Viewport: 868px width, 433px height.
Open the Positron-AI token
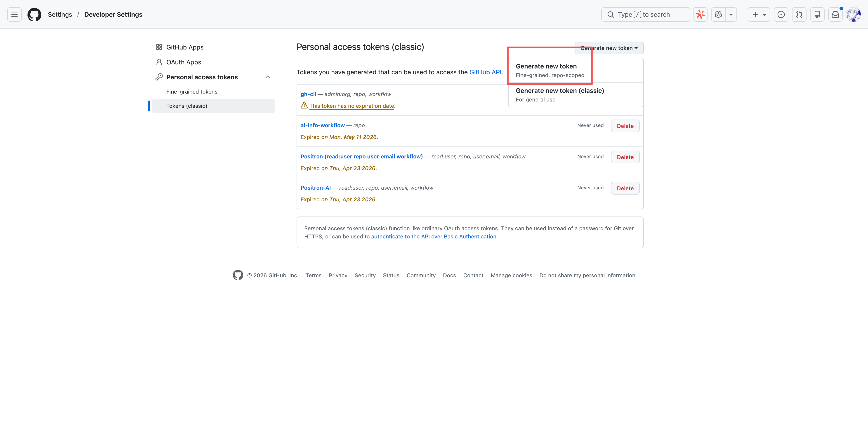[x=316, y=188]
